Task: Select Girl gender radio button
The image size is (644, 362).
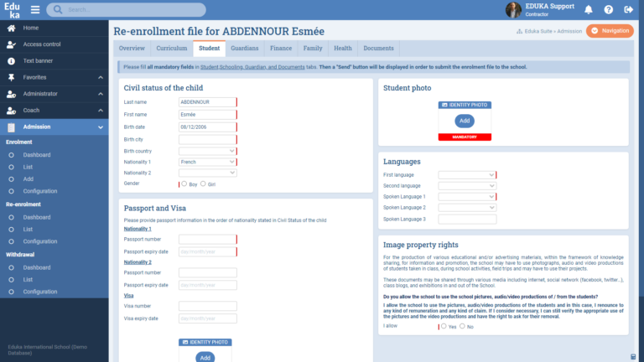Action: click(x=202, y=184)
